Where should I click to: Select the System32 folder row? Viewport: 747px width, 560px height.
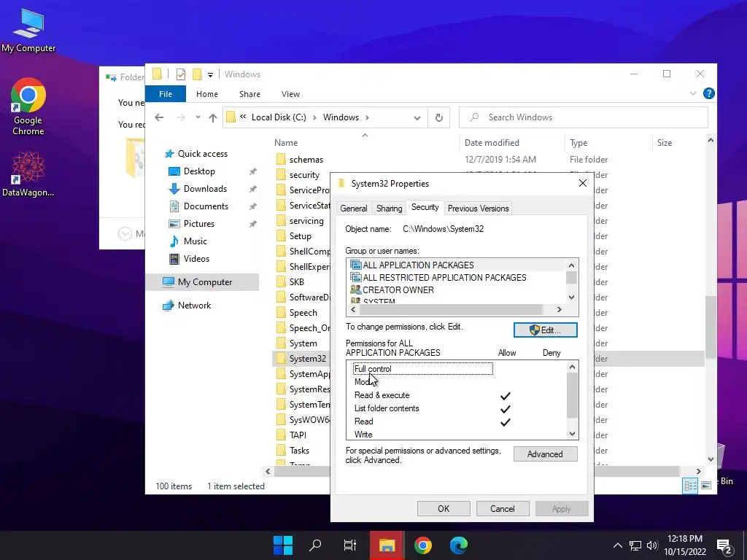click(307, 359)
